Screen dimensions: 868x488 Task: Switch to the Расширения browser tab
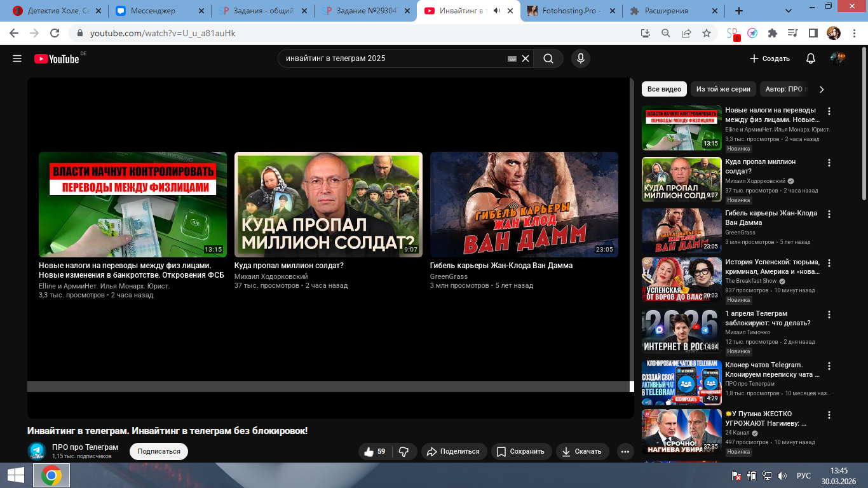click(x=674, y=11)
